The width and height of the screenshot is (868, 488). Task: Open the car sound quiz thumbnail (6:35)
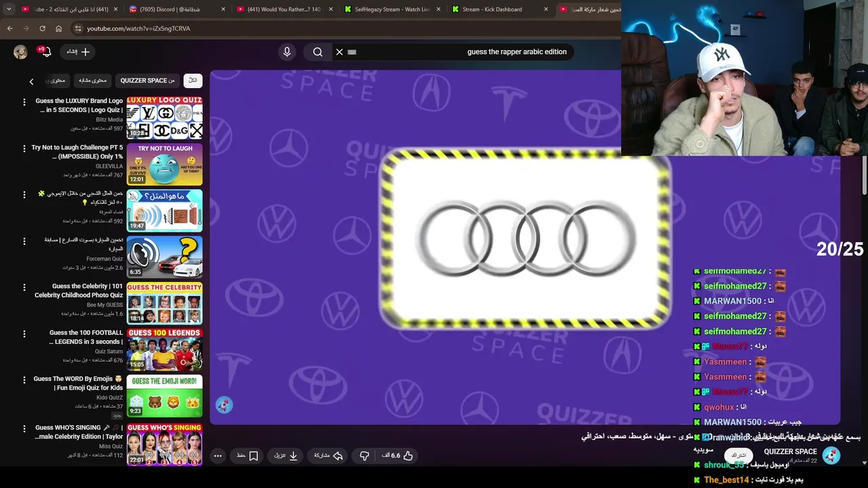pos(164,257)
